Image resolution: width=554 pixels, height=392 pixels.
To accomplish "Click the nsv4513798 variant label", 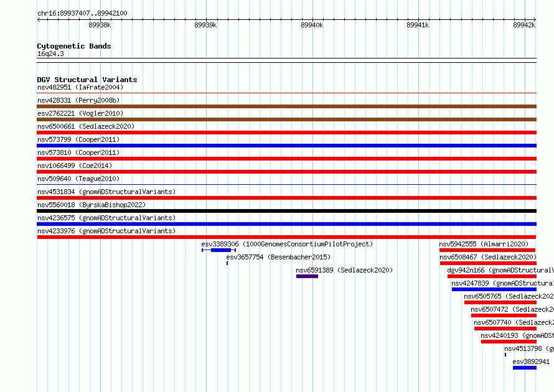I will click(x=529, y=348).
